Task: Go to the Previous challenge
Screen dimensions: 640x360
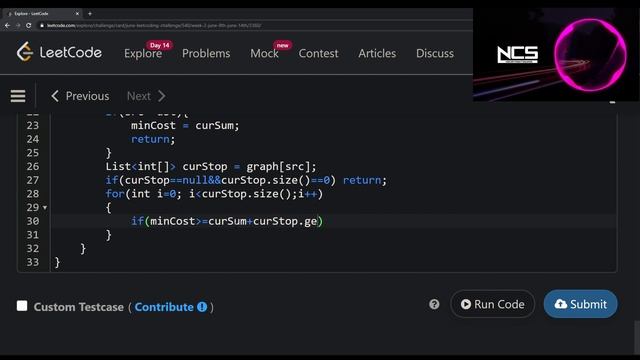Action: 80,96
